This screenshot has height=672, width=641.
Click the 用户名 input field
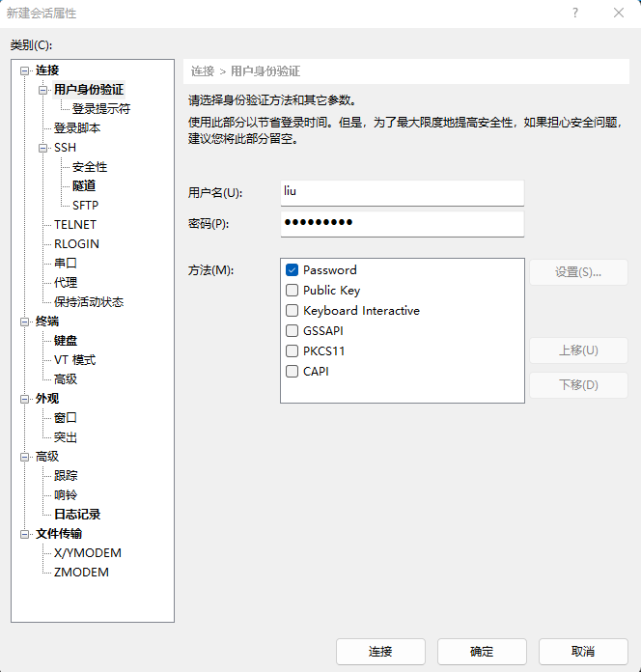click(x=403, y=193)
